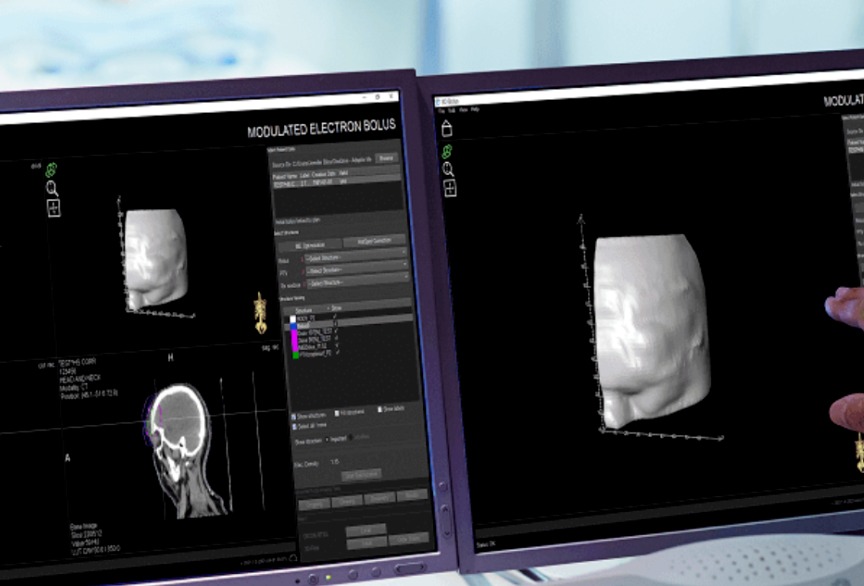Screen dimensions: 864x586
Task: Select the TEST patient row in the patient table
Action: coord(338,180)
